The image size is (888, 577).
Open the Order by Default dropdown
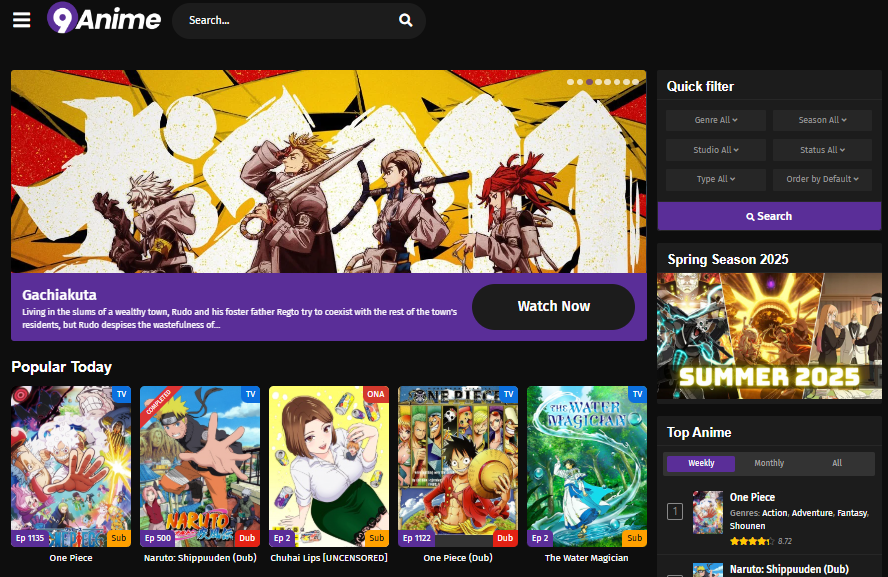coord(822,179)
